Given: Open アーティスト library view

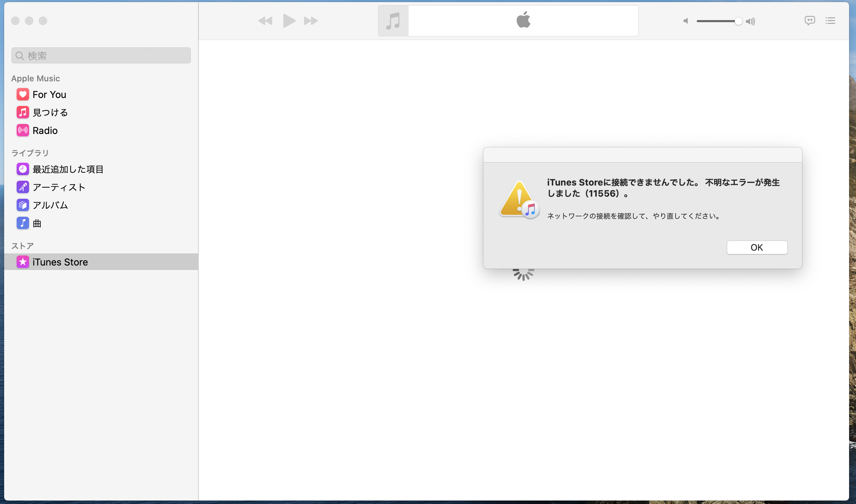Looking at the screenshot, I should [x=59, y=187].
